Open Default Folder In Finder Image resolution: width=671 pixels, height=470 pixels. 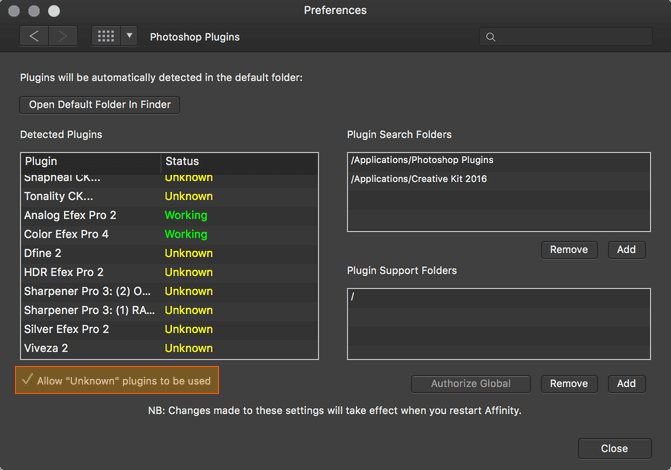click(99, 105)
